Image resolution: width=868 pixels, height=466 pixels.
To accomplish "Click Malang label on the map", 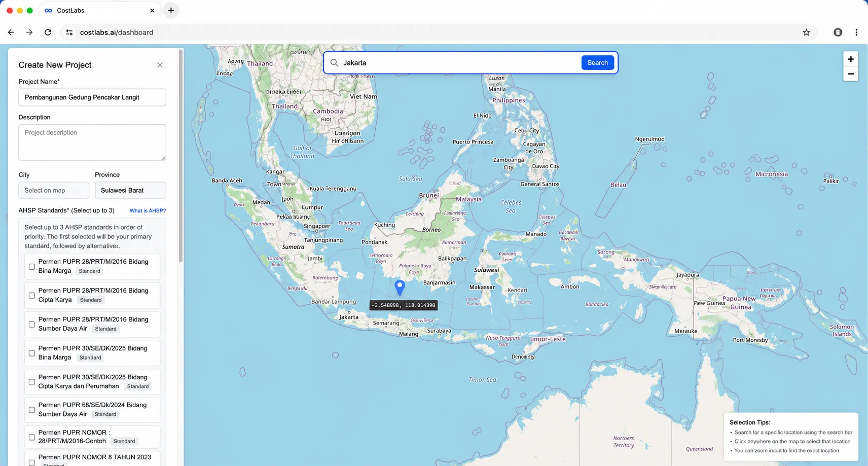I will click(x=409, y=334).
